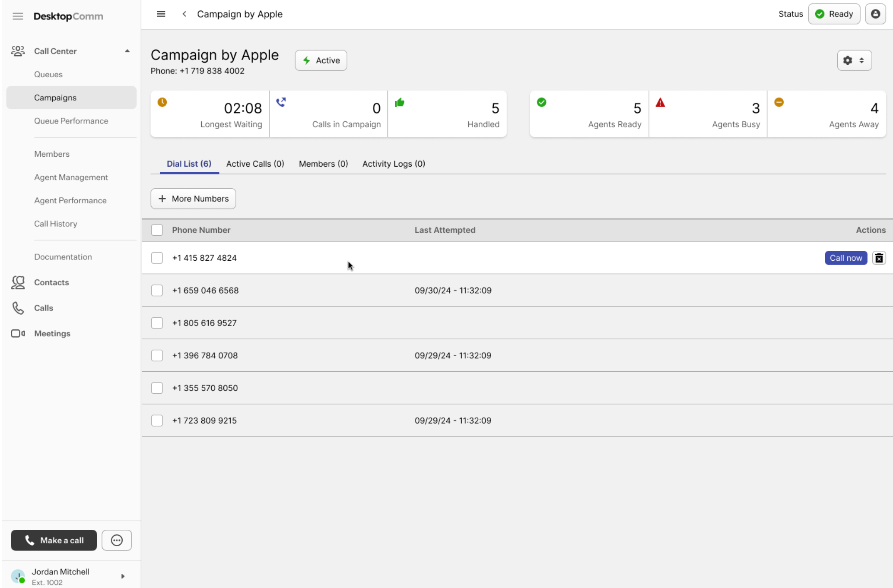Open the gear settings dropdown

(x=854, y=60)
